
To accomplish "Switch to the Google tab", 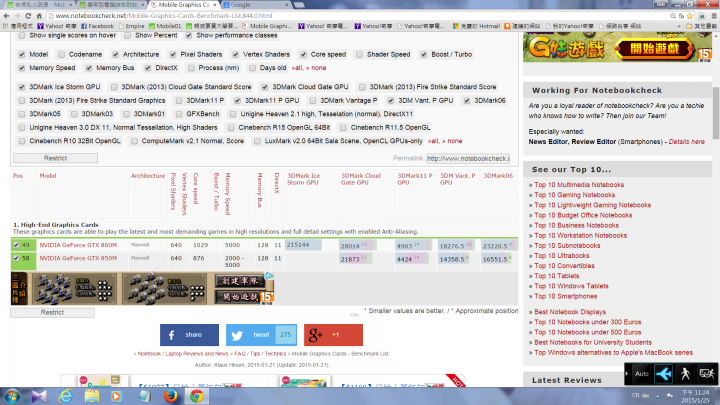I will (x=256, y=5).
